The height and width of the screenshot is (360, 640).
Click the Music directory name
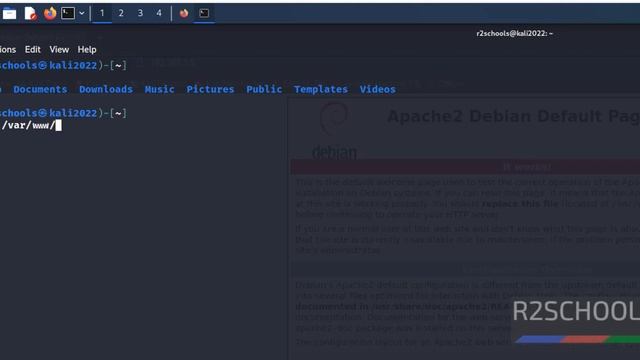(160, 89)
